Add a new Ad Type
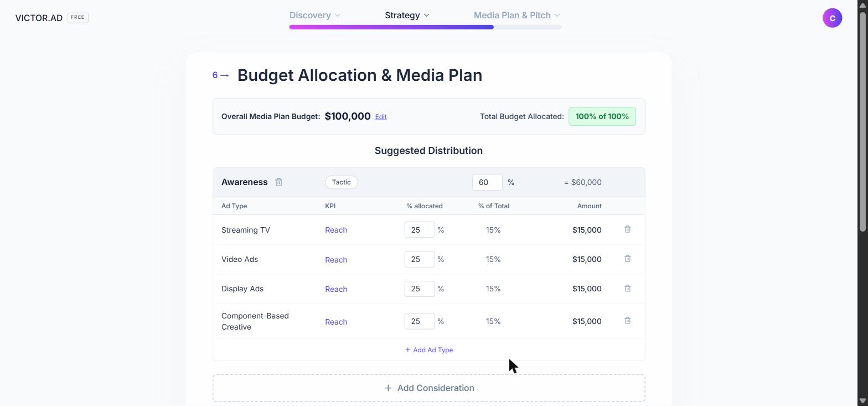Image resolution: width=868 pixels, height=406 pixels. pos(429,350)
